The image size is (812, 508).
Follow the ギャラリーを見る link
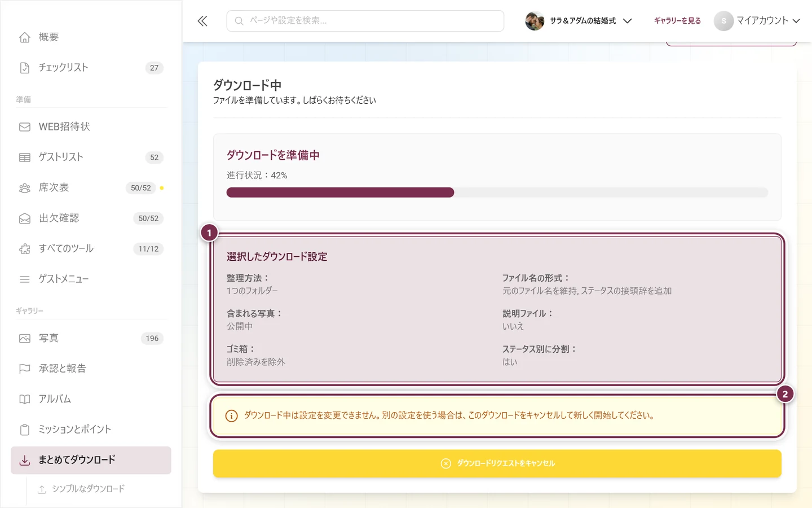pos(677,21)
